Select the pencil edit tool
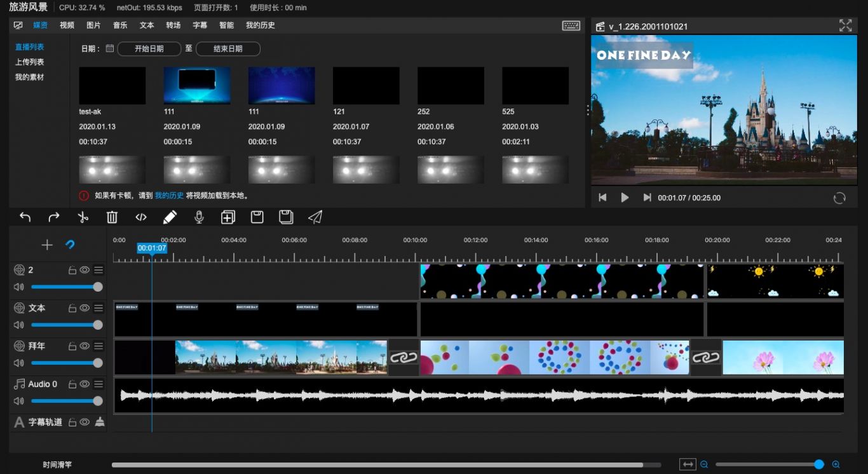The width and height of the screenshot is (868, 474). point(170,217)
